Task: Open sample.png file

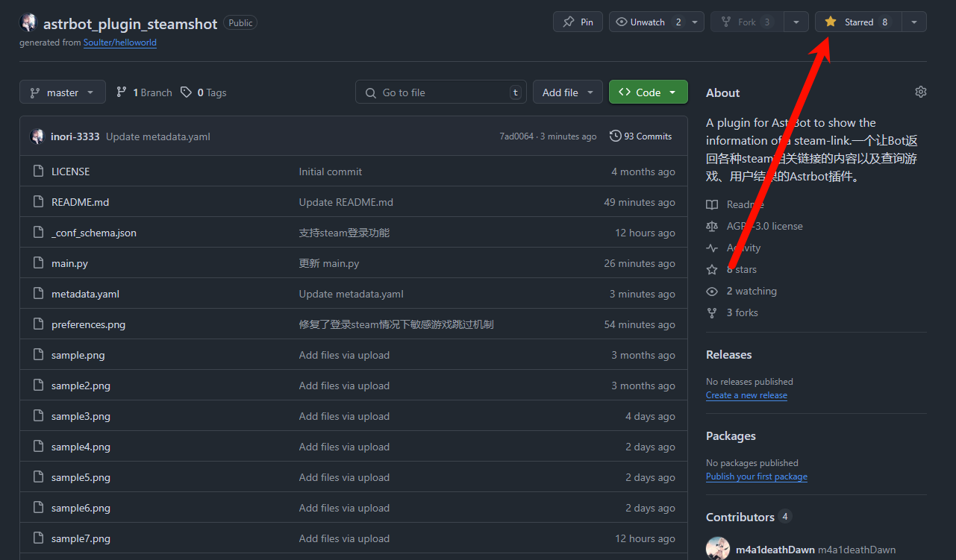Action: (78, 355)
